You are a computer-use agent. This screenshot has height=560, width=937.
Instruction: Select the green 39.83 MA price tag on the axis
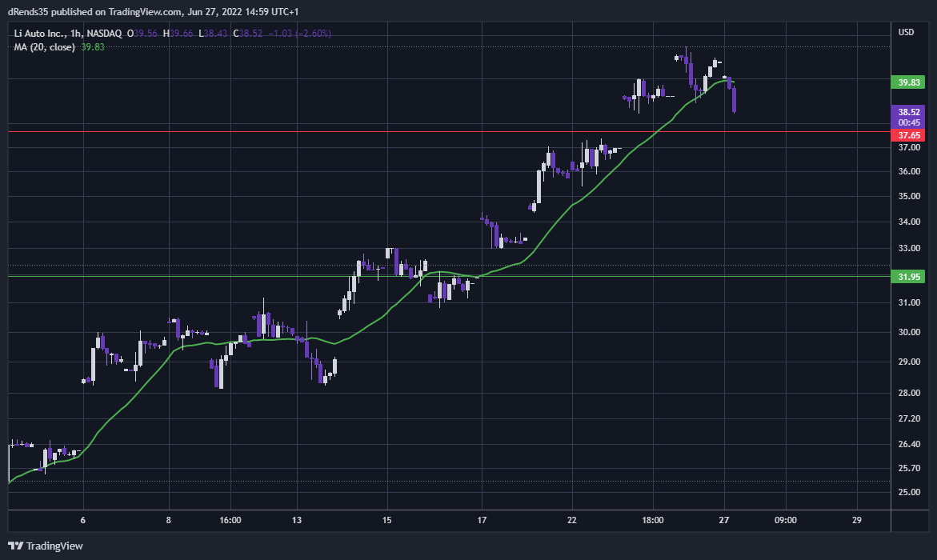point(908,82)
